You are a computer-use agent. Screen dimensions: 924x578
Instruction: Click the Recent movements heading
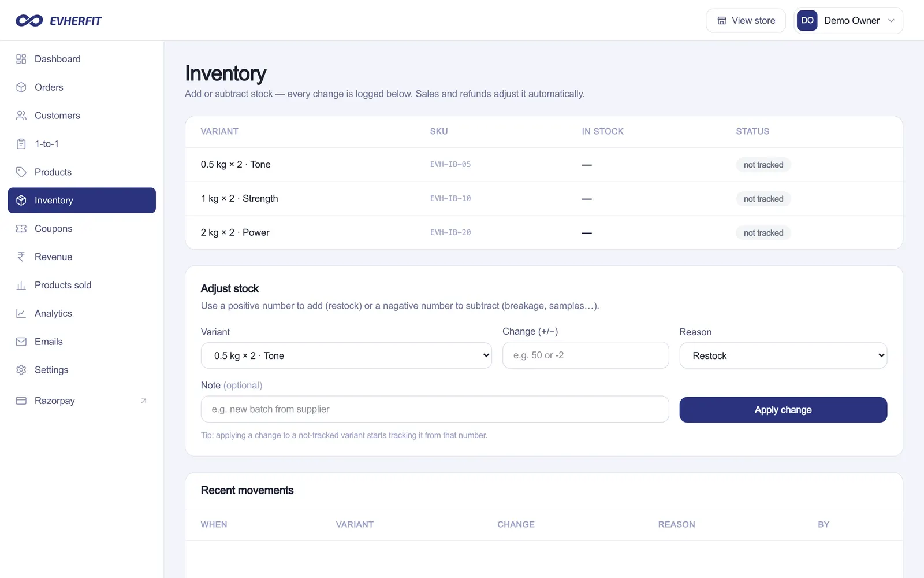point(247,490)
